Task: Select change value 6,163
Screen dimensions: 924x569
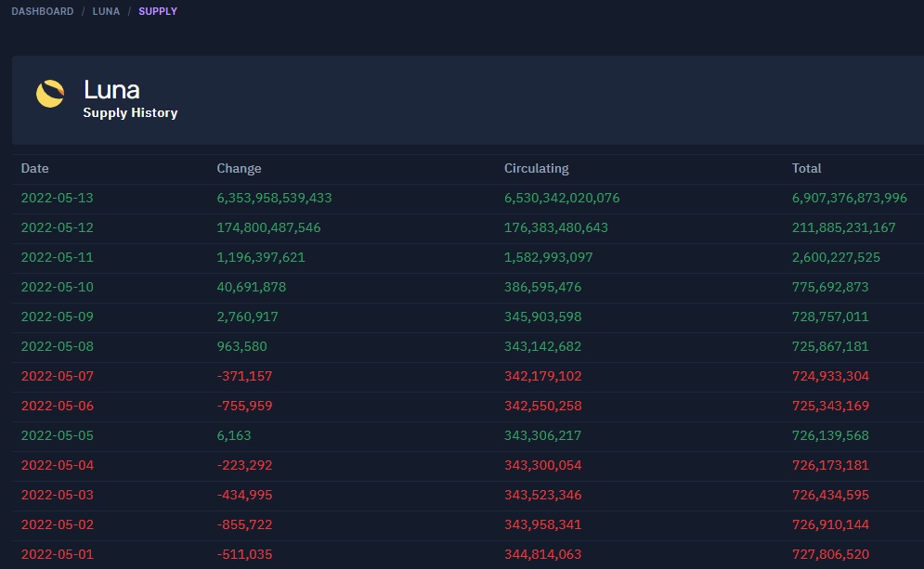Action: (x=234, y=435)
